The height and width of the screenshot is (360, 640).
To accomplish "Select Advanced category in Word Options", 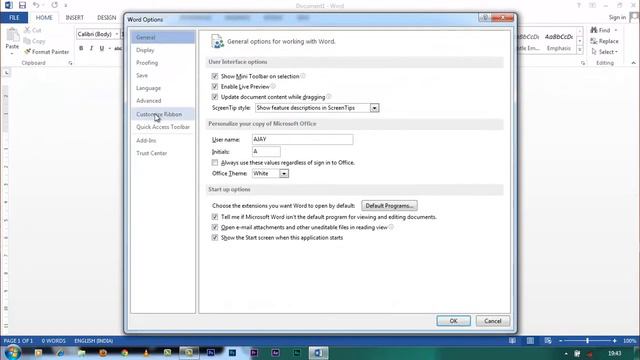I will pyautogui.click(x=163, y=100).
